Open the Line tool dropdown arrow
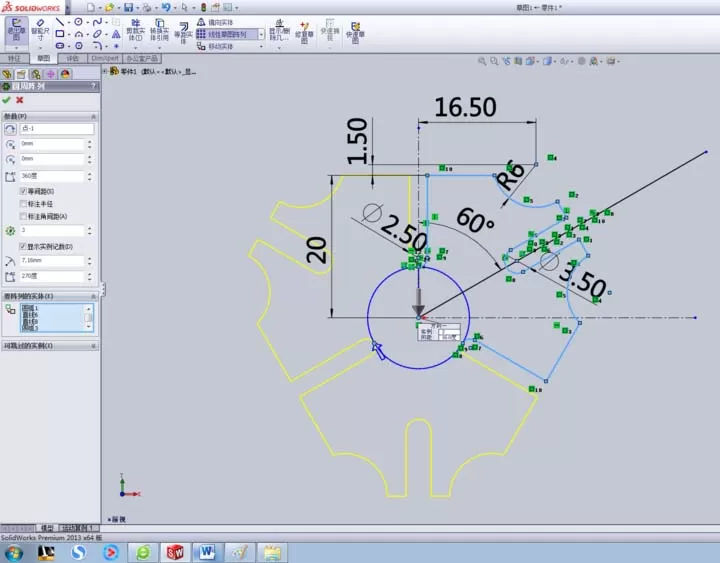The width and height of the screenshot is (720, 563). [x=68, y=22]
